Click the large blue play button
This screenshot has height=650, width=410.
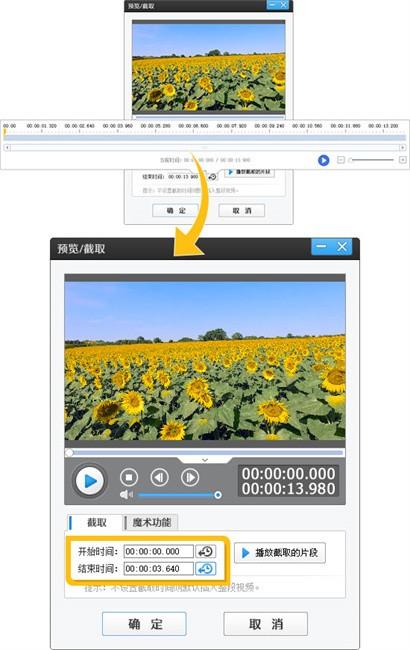90,481
